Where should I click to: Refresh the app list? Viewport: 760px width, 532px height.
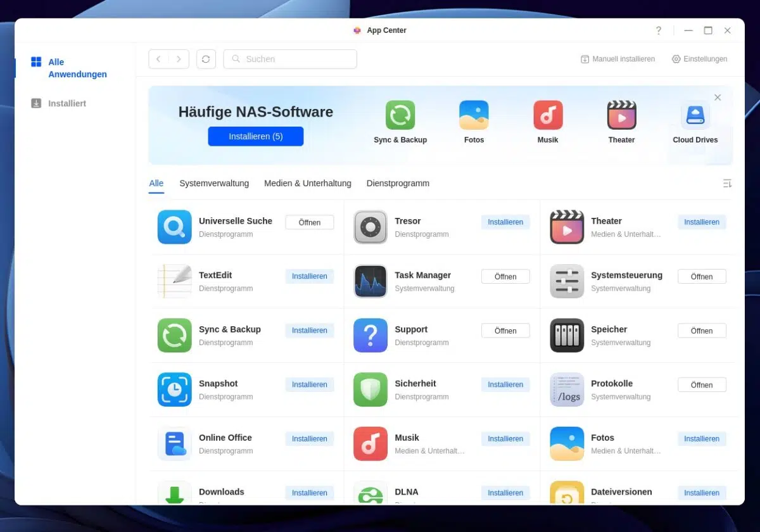(x=206, y=59)
